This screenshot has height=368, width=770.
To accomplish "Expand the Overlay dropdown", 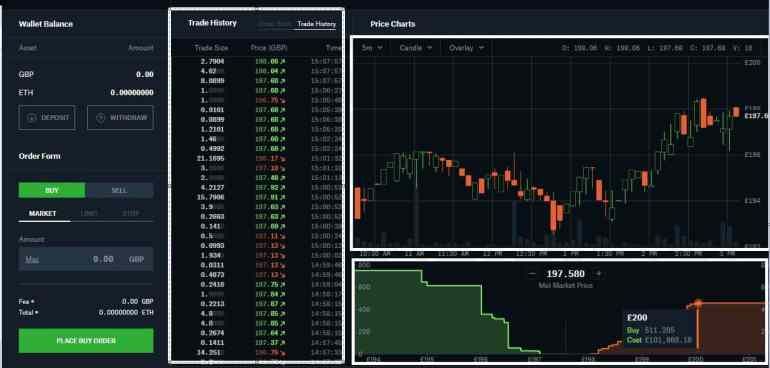I will pyautogui.click(x=466, y=48).
